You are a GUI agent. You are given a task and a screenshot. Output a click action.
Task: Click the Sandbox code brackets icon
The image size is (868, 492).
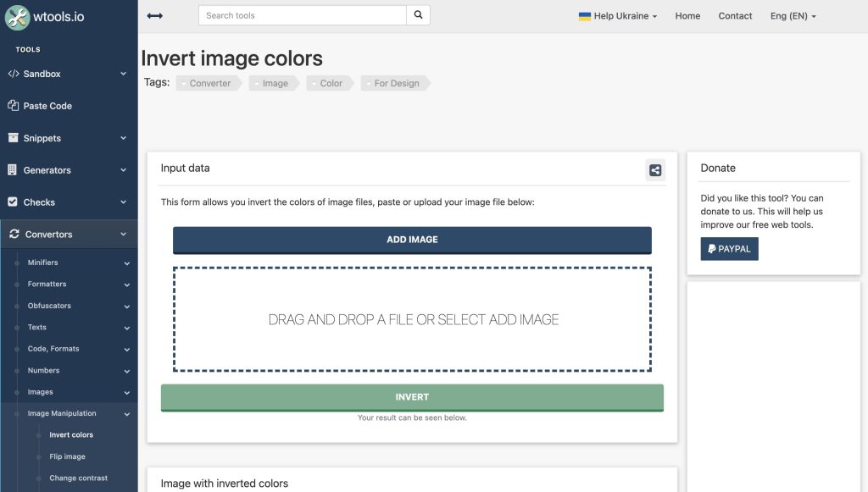coord(14,74)
